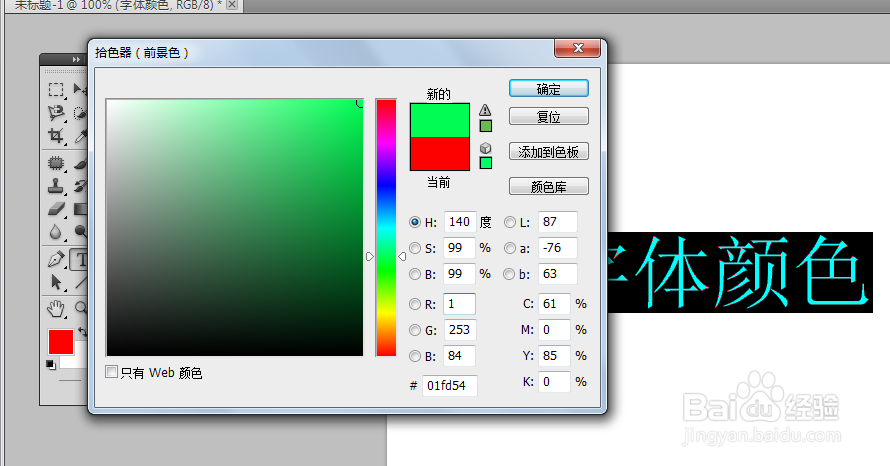
Task: Select the Clone Stamp tool
Action: coord(56,186)
